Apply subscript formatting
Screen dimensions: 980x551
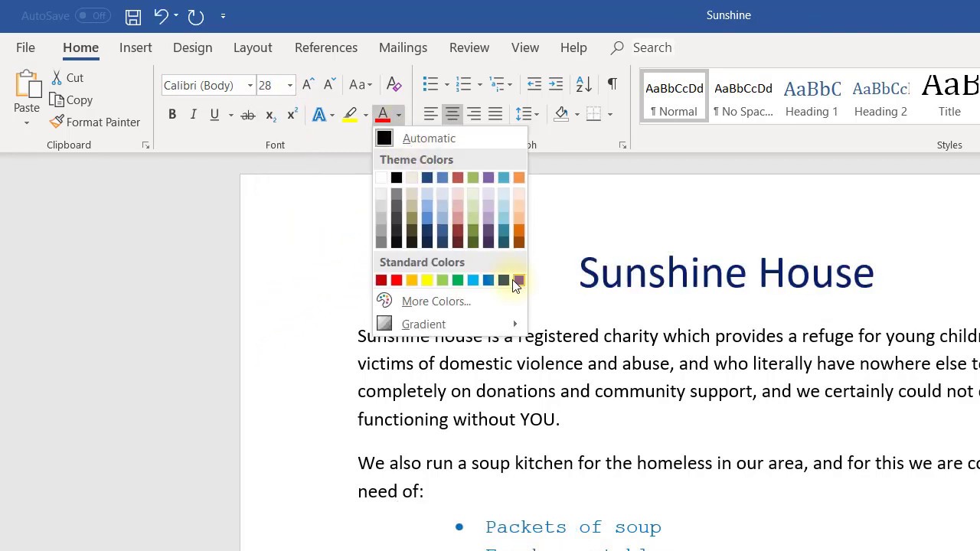[269, 115]
